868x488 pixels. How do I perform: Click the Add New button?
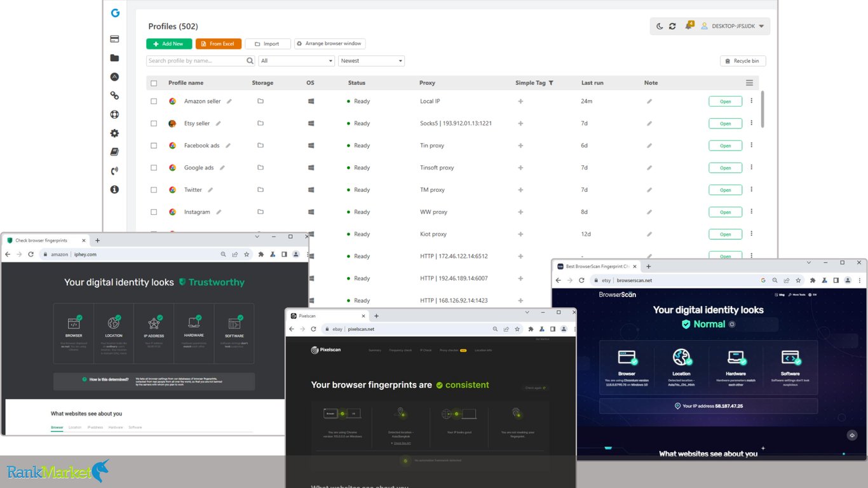(169, 44)
